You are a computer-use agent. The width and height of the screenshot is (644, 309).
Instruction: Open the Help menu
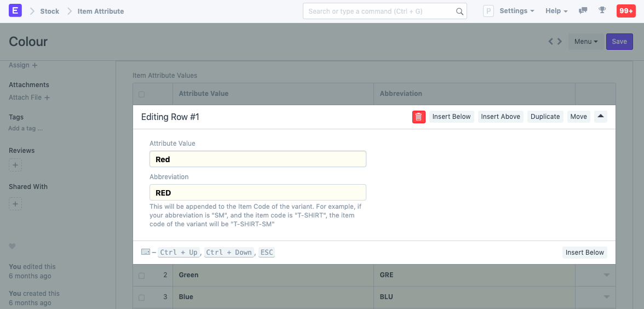tap(556, 11)
